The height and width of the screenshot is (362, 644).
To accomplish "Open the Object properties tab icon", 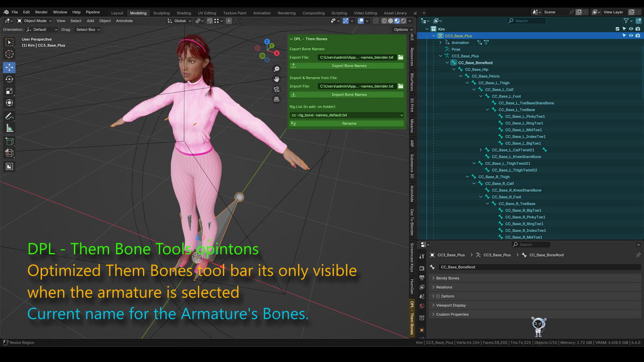I will pyautogui.click(x=422, y=330).
